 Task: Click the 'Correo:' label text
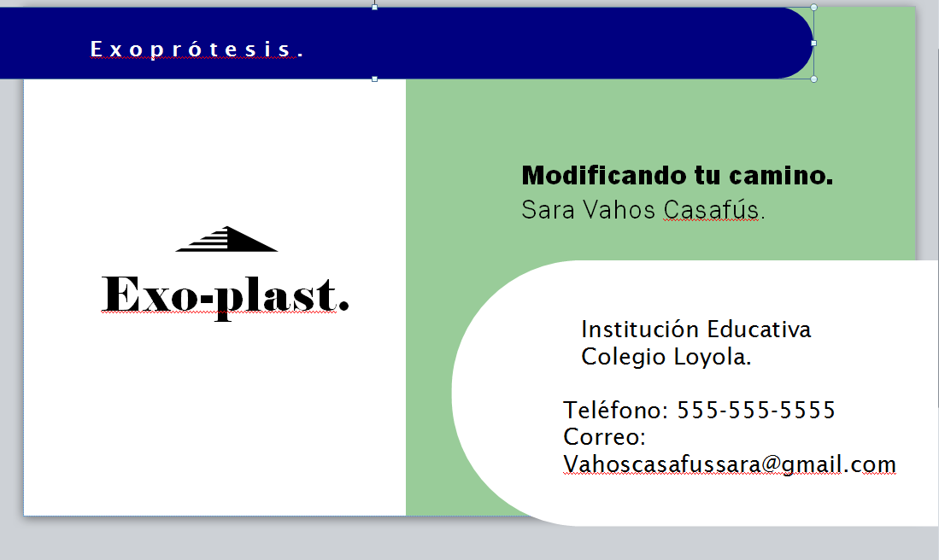(x=604, y=437)
